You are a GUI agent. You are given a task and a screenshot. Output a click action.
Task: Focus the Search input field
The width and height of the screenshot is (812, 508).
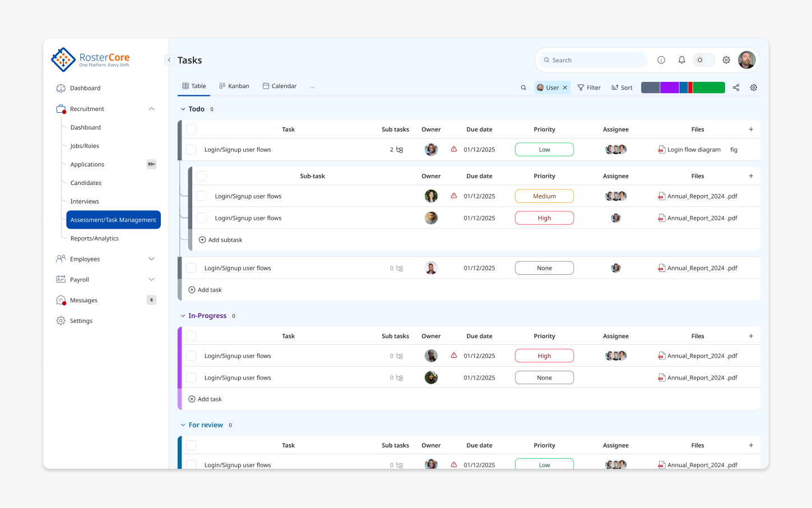pos(593,60)
